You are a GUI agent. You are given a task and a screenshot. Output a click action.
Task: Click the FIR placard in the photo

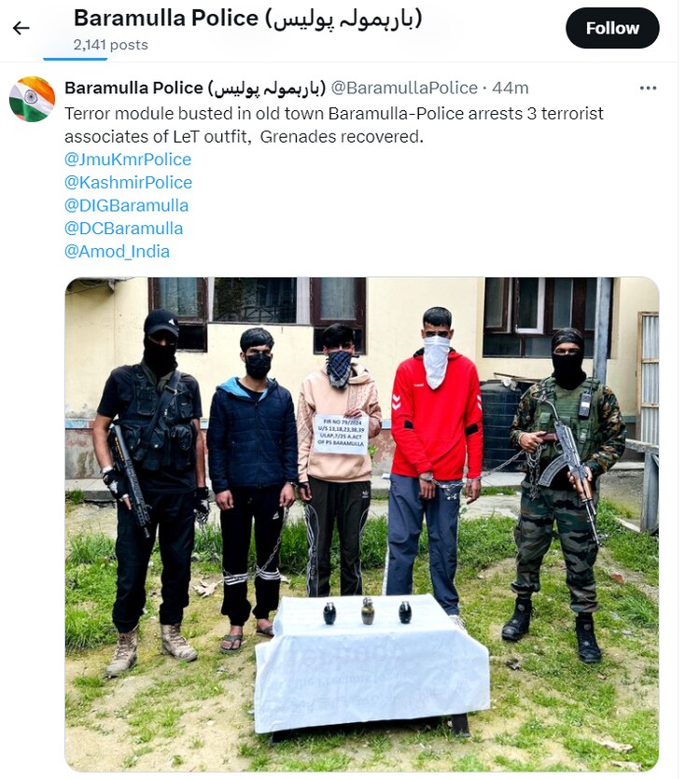click(341, 434)
